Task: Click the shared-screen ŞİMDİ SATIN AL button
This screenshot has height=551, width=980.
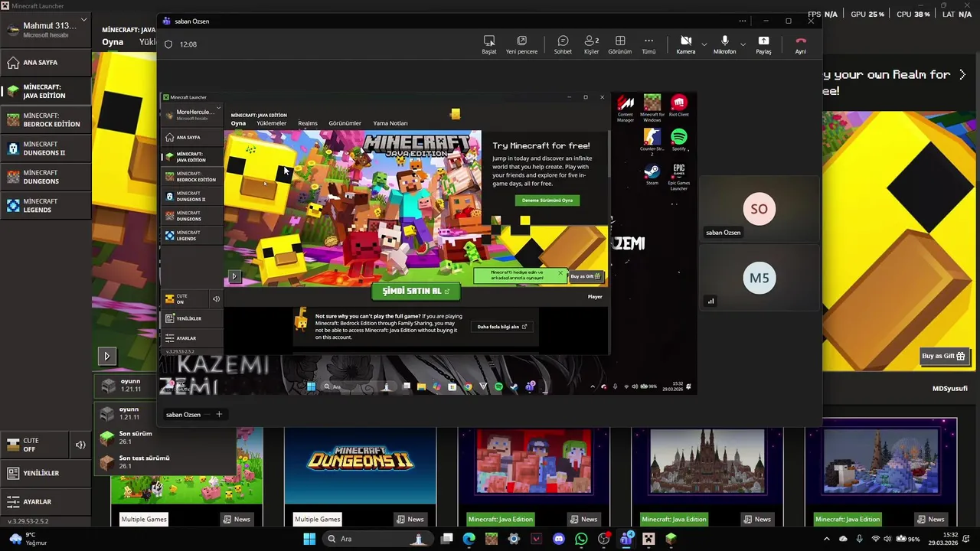Action: click(416, 291)
